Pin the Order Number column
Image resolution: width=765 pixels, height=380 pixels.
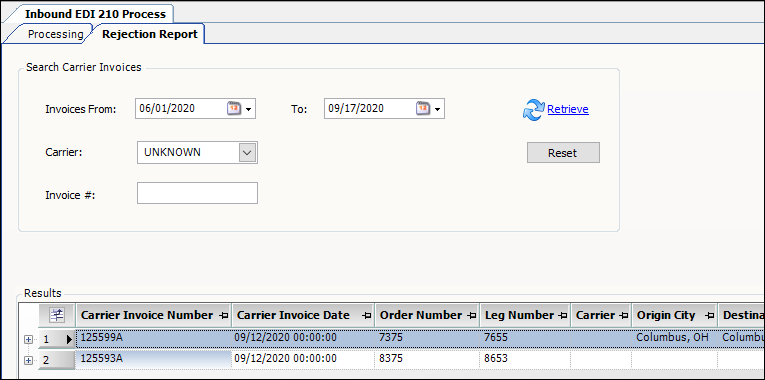coord(472,316)
